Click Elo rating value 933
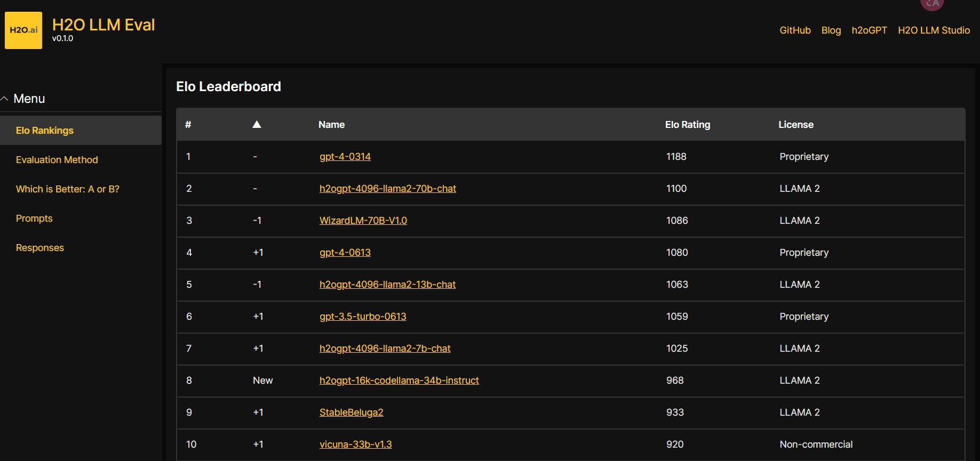The width and height of the screenshot is (980, 461). tap(675, 413)
